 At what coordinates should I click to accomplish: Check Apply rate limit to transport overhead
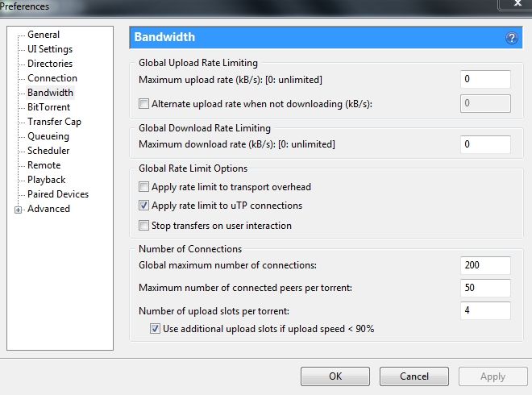pos(144,187)
